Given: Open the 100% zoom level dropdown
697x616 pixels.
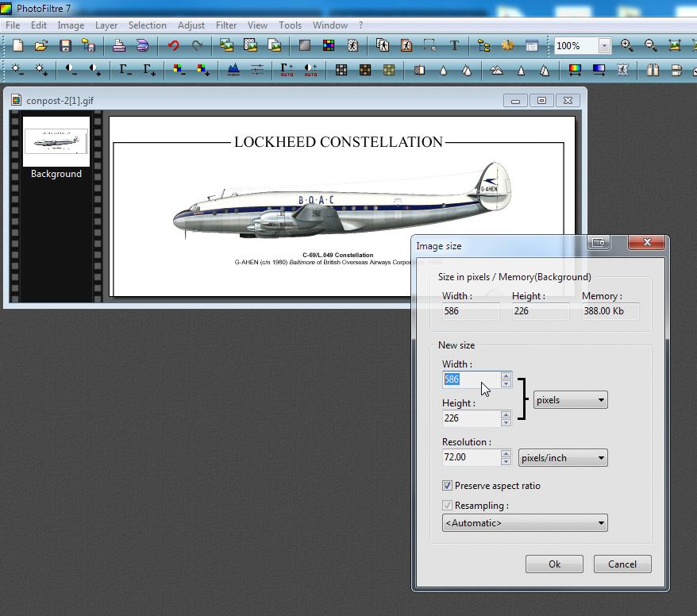Looking at the screenshot, I should pyautogui.click(x=604, y=46).
